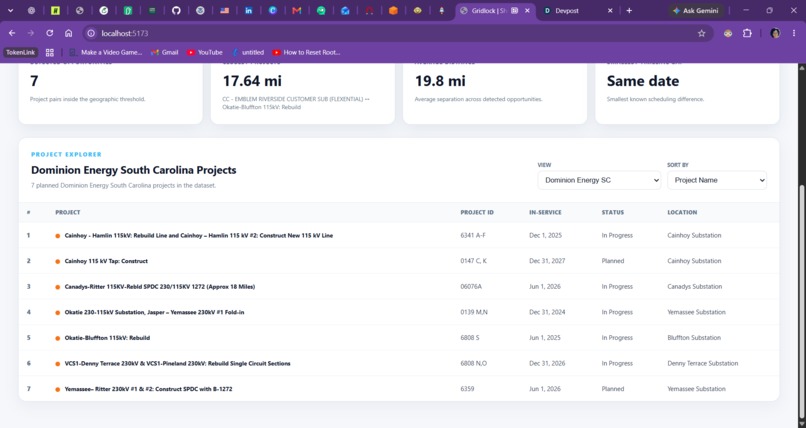Viewport: 806px width, 428px height.
Task: Click the PROJECT ID column header
Action: click(x=477, y=212)
